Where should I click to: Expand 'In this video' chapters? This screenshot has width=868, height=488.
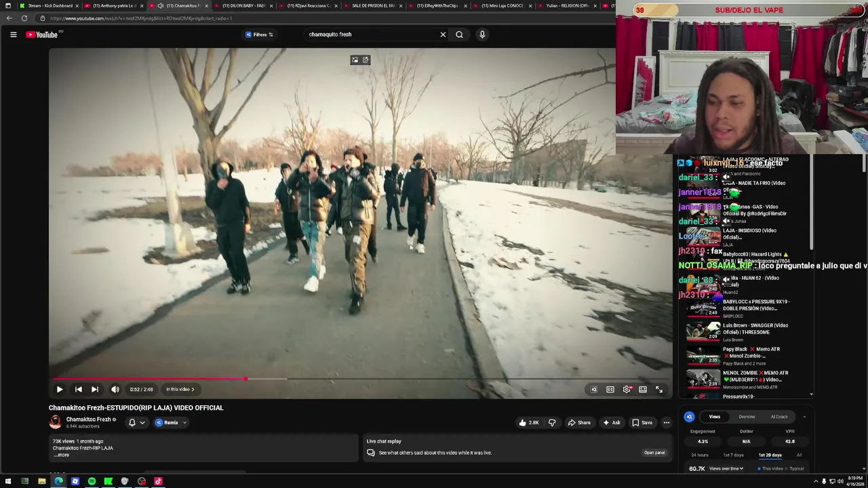click(180, 390)
